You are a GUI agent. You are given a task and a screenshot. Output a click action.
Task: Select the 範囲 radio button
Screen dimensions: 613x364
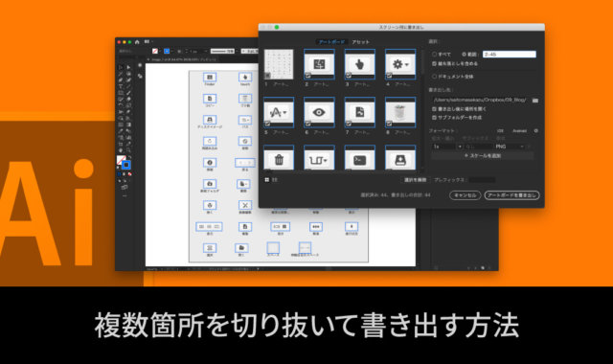464,55
